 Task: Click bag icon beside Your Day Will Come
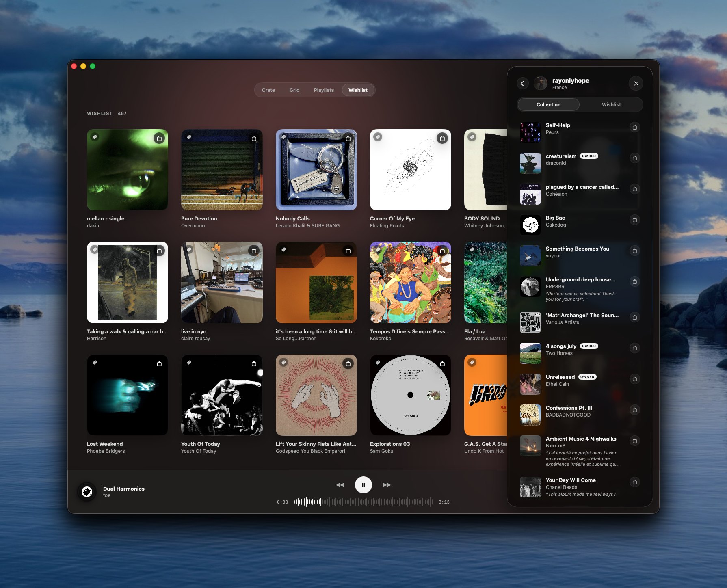[635, 482]
